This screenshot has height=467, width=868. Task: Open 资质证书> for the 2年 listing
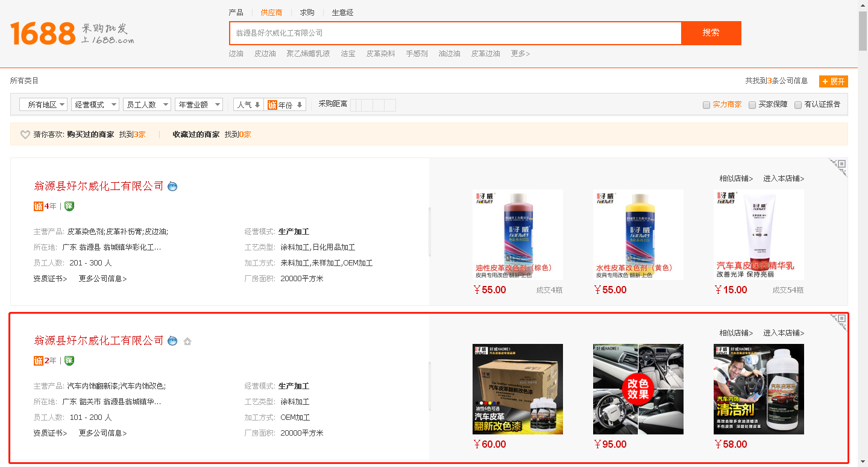50,433
